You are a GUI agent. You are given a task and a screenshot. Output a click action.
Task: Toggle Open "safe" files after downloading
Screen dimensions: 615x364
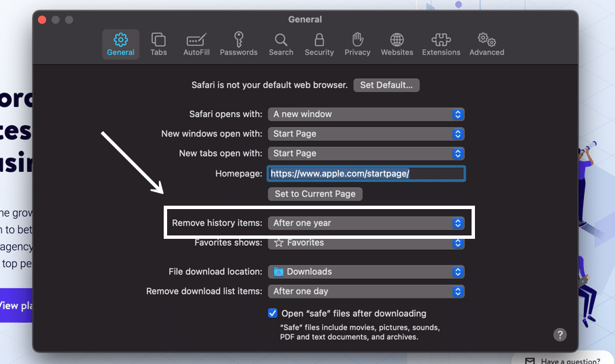pyautogui.click(x=273, y=313)
